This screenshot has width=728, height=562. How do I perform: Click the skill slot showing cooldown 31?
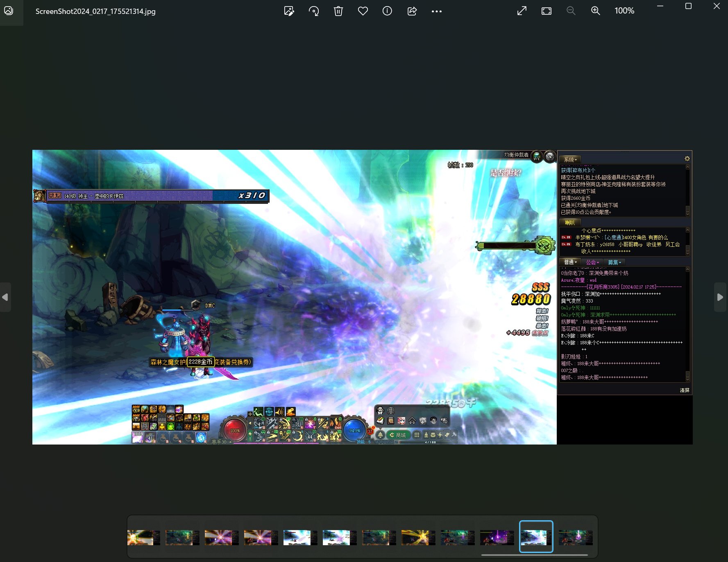(297, 423)
